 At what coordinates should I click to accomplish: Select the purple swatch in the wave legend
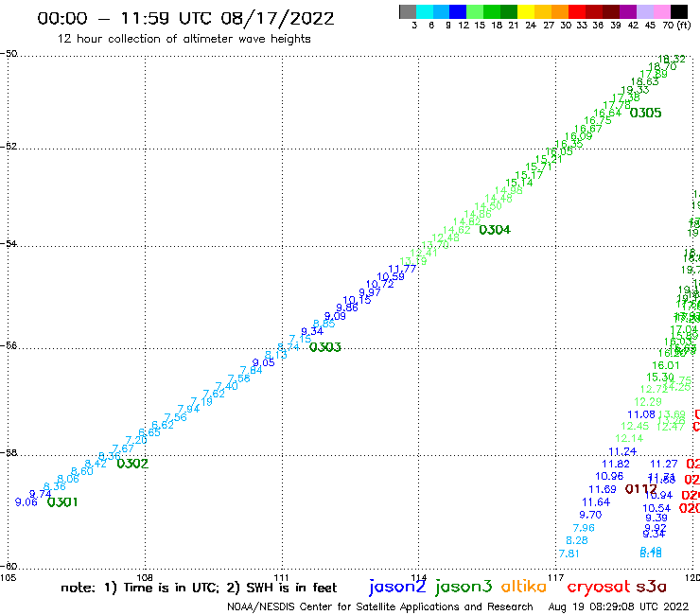(628, 11)
